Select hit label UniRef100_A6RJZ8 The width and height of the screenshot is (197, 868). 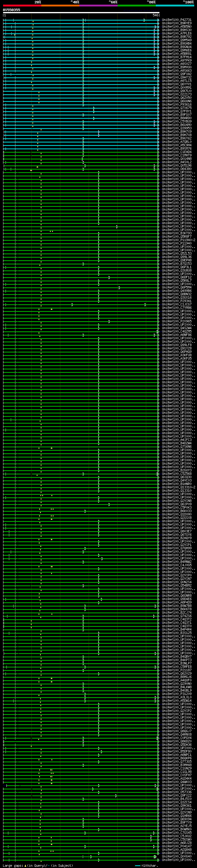(176, 842)
